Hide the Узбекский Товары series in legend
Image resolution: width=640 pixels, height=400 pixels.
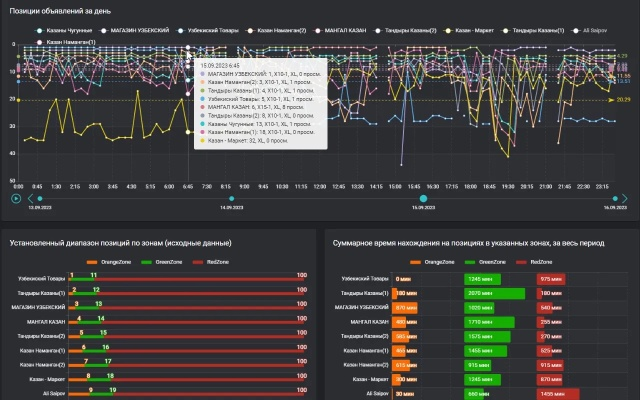(x=209, y=31)
